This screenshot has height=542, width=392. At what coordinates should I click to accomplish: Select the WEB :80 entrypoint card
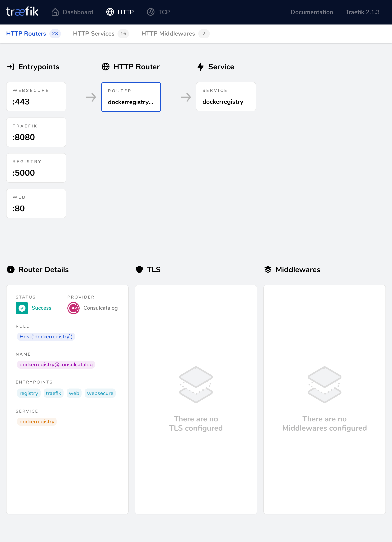pyautogui.click(x=36, y=203)
